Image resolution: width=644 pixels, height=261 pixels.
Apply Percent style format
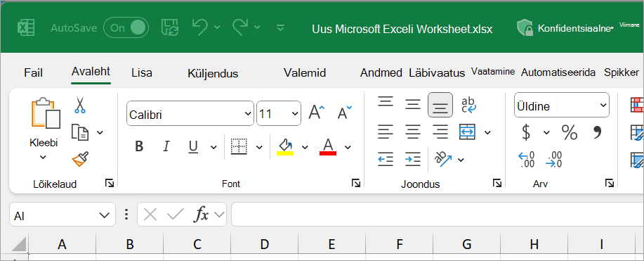(570, 132)
